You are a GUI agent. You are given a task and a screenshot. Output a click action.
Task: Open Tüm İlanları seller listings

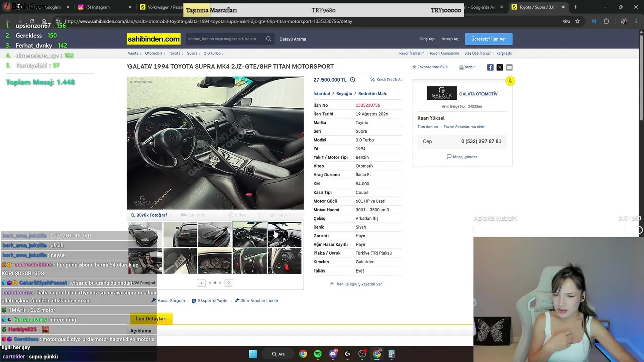[x=428, y=127]
